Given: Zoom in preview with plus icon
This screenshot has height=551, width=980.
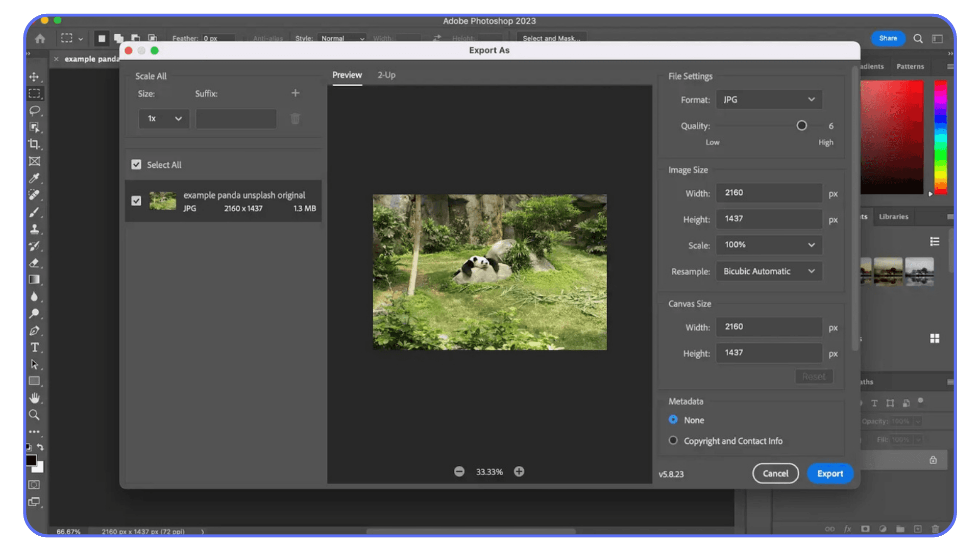Looking at the screenshot, I should click(519, 471).
